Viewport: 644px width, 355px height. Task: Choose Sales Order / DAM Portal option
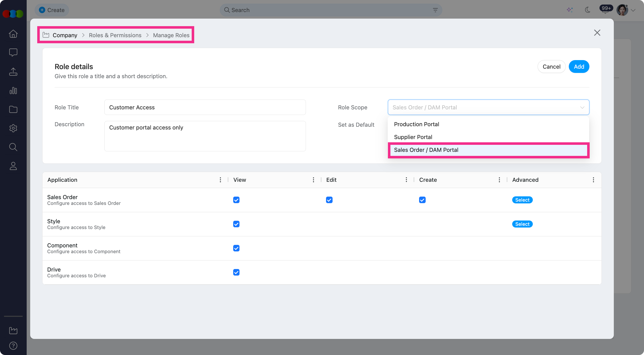(489, 150)
